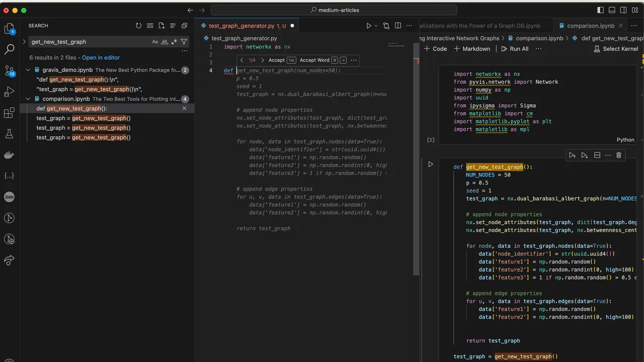
Task: Split the notebook cell
Action: click(x=597, y=155)
